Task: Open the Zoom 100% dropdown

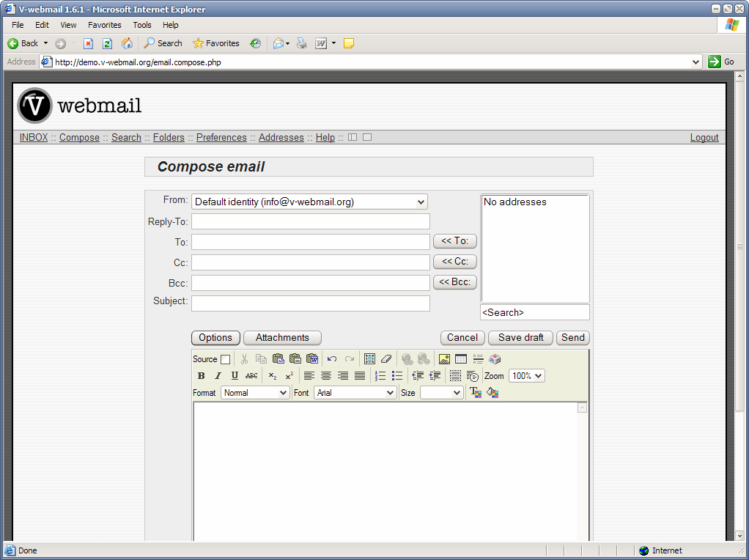Action: [526, 376]
